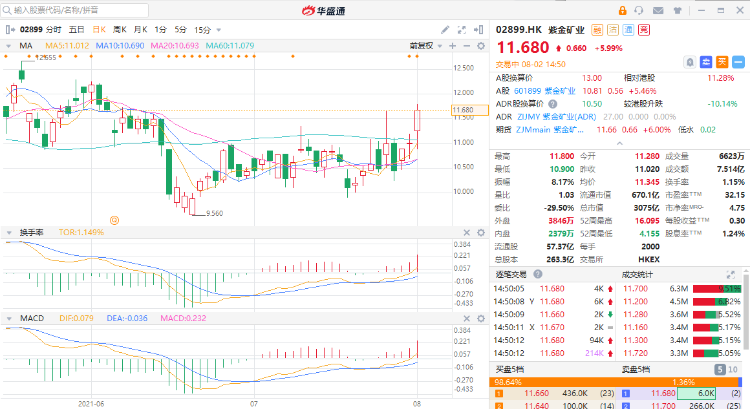This screenshot has width=750, height=409.
Task: Open the mail messages icon
Action: click(658, 10)
